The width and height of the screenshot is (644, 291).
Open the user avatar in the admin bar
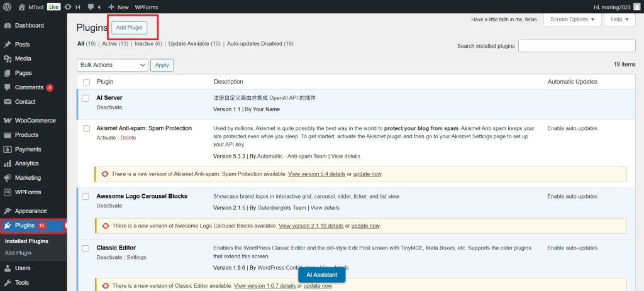(636, 7)
